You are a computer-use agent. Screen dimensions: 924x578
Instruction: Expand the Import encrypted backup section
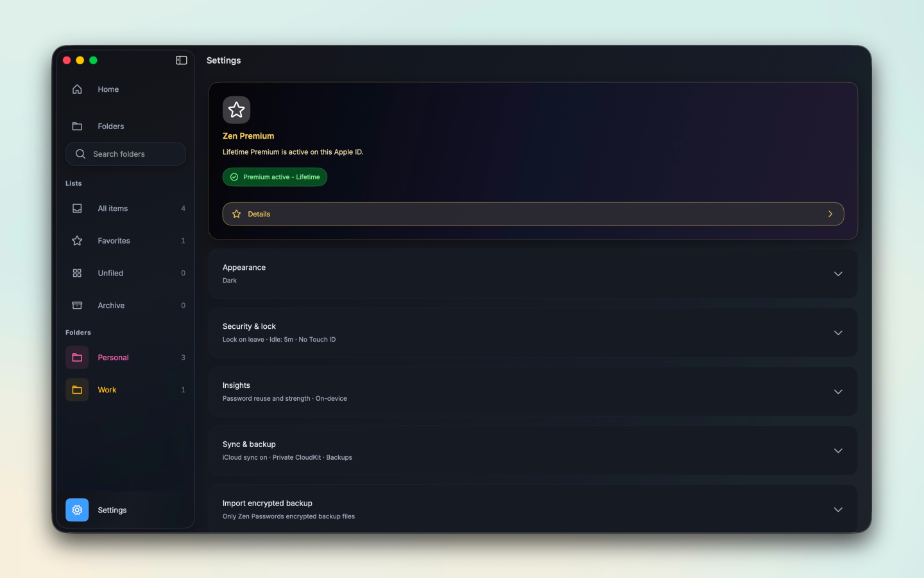coord(838,510)
